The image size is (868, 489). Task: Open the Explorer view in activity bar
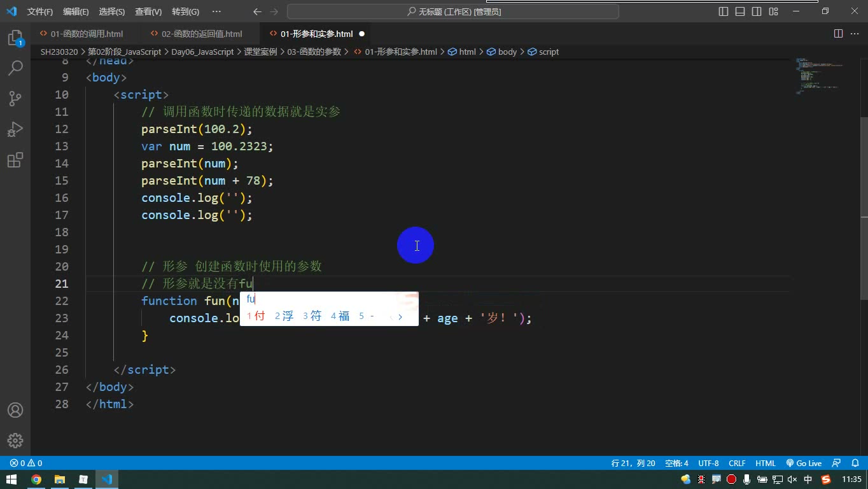click(15, 38)
